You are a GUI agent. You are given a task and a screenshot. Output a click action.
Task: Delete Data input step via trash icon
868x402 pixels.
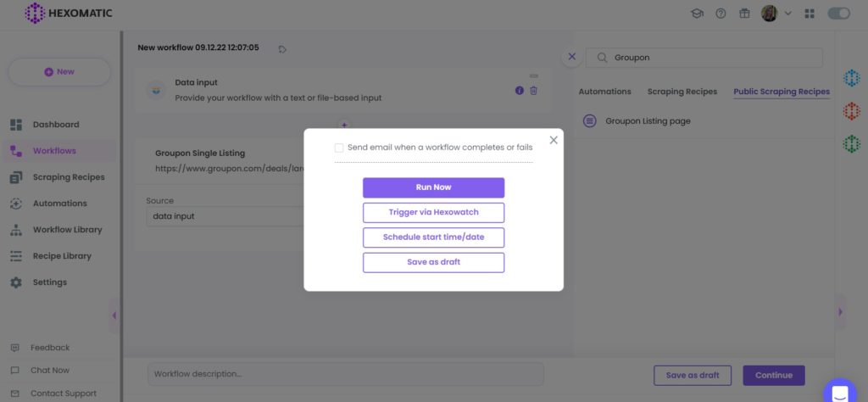tap(534, 90)
